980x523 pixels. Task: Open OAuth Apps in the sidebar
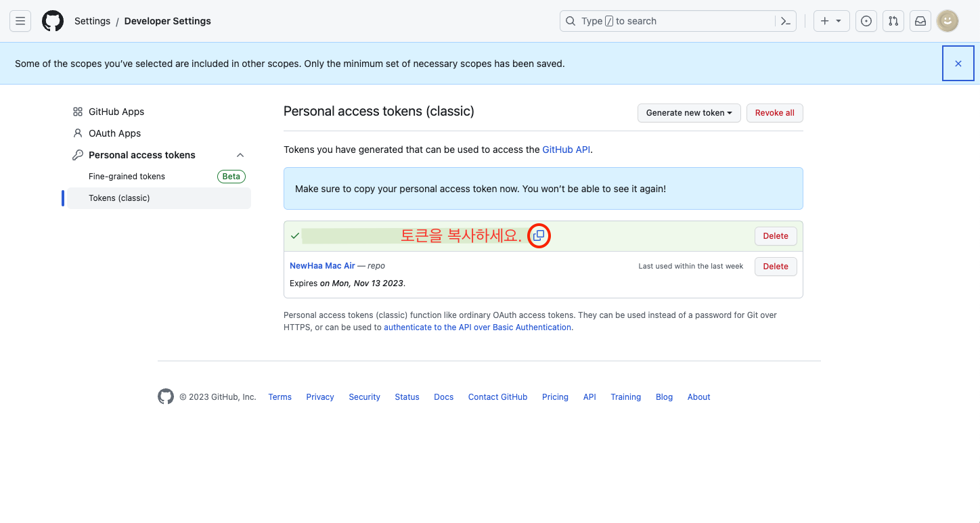[x=159, y=133]
